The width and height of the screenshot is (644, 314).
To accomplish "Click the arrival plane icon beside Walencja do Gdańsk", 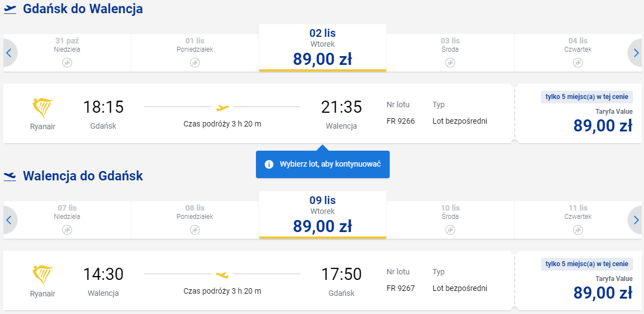I will click(10, 177).
